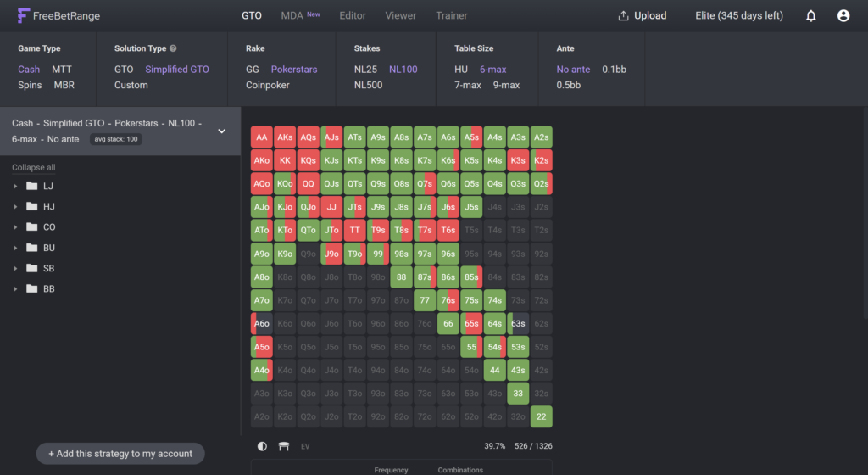The image size is (868, 475).
Task: Click the FreeBetRange logo icon
Action: pos(23,15)
